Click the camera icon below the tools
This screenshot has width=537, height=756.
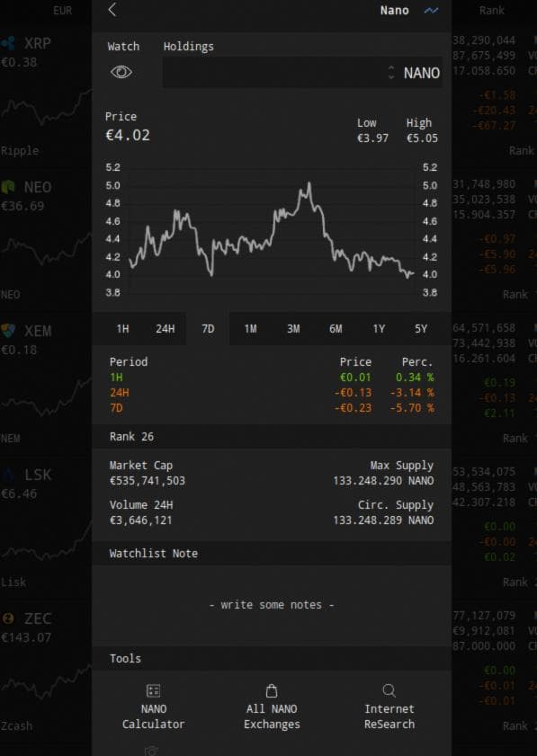151,752
